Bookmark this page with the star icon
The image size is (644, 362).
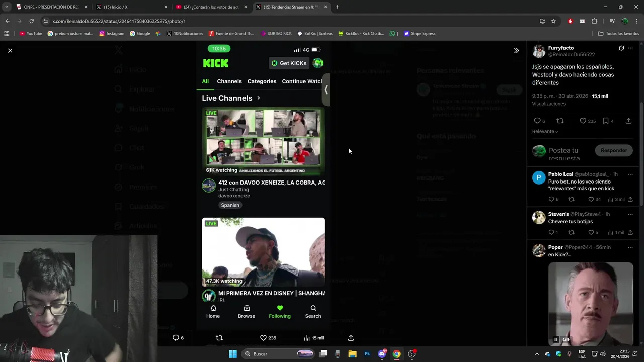553,21
